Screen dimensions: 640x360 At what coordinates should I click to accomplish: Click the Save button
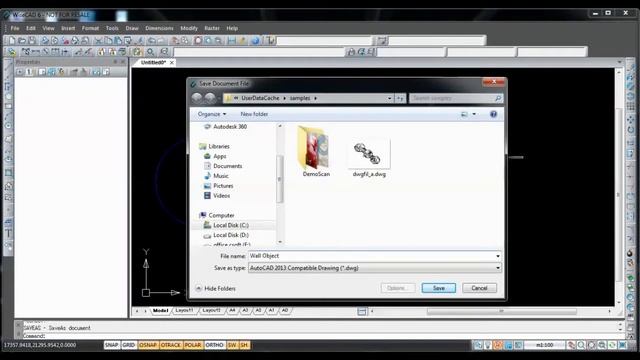(439, 288)
